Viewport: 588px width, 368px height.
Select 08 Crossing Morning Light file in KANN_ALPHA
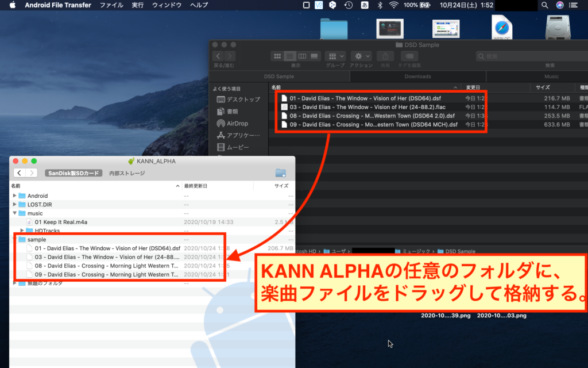pos(152,266)
